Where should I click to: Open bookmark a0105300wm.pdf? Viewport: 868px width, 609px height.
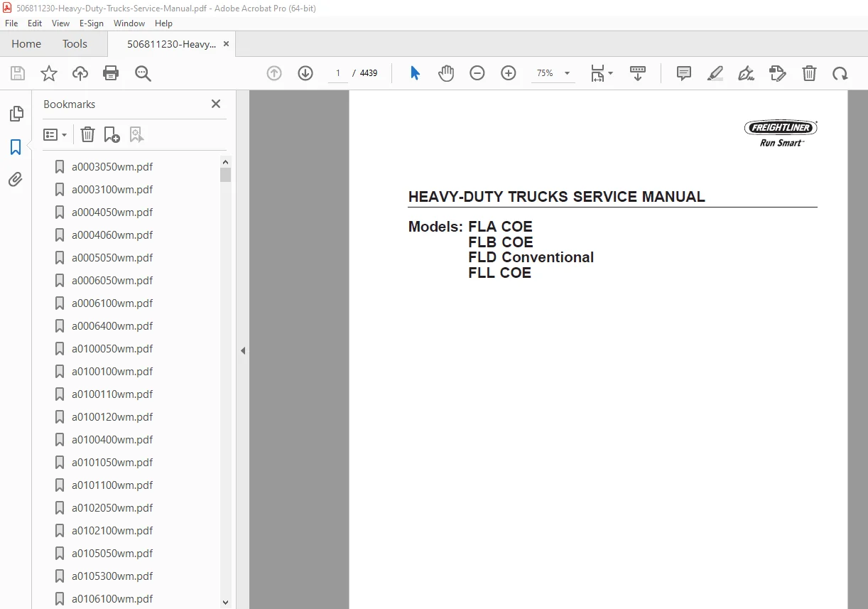coord(112,576)
